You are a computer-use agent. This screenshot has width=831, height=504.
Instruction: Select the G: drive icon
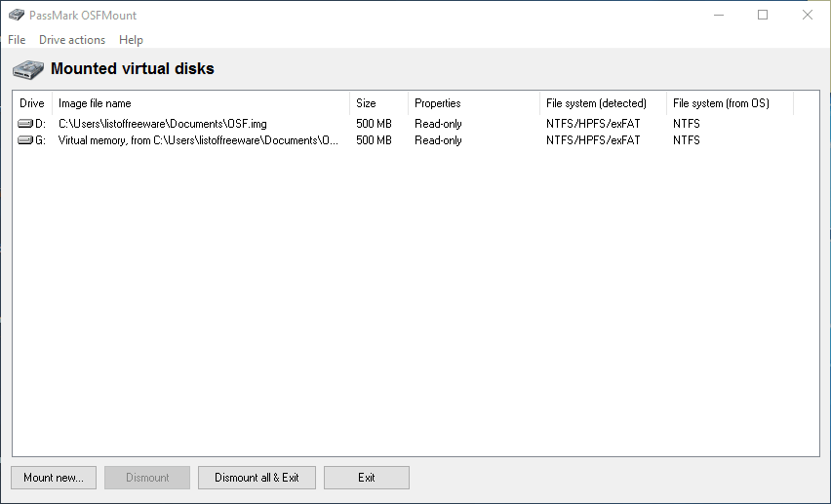coord(25,140)
